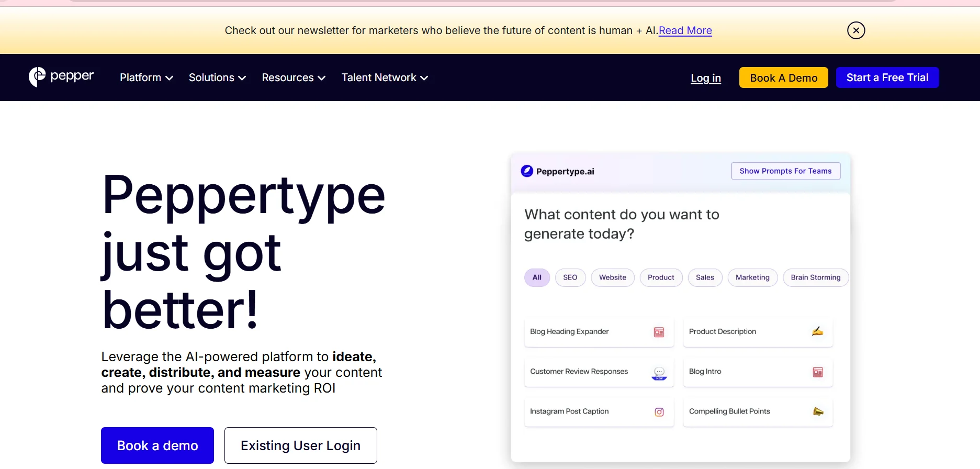The width and height of the screenshot is (980, 469).
Task: Click the Blog Intro newspaper icon
Action: tap(818, 372)
